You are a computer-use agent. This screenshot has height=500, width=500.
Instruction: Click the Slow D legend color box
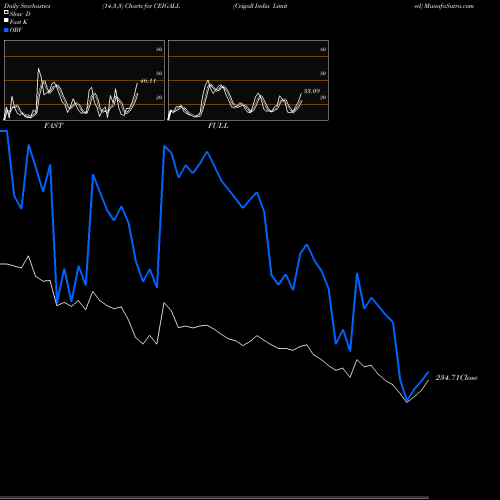[x=6, y=12]
